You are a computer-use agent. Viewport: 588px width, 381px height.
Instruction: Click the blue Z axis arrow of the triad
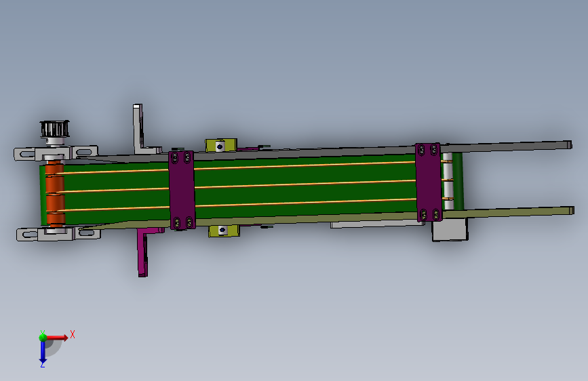43,352
